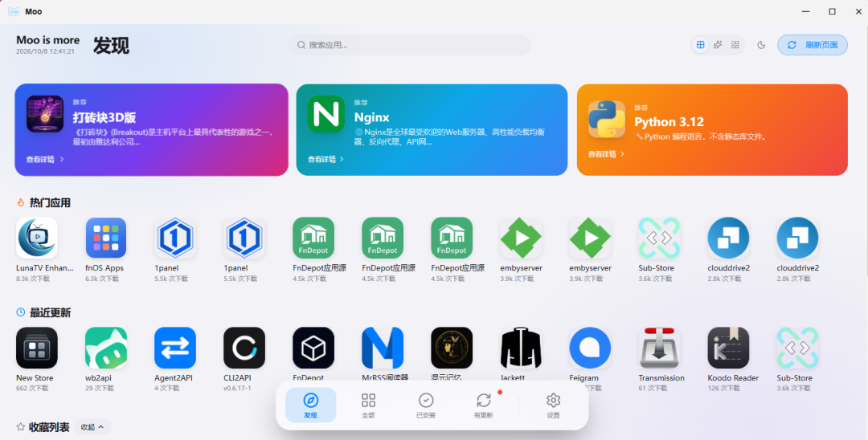868x440 pixels.
Task: Open the Jackett jacket icon
Action: pos(521,348)
